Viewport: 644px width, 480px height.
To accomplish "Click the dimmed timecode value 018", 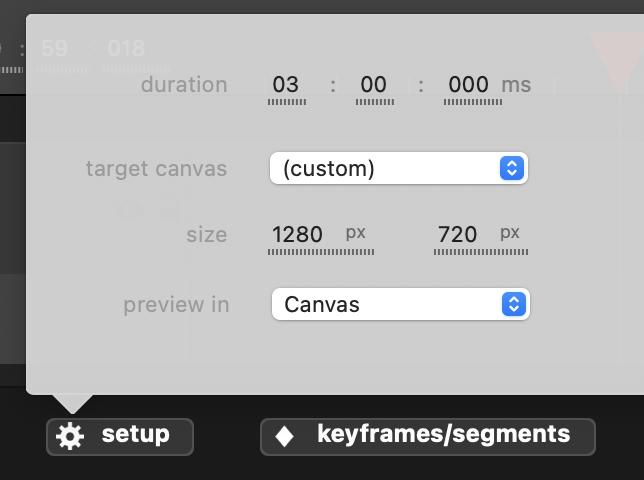I will pos(126,48).
